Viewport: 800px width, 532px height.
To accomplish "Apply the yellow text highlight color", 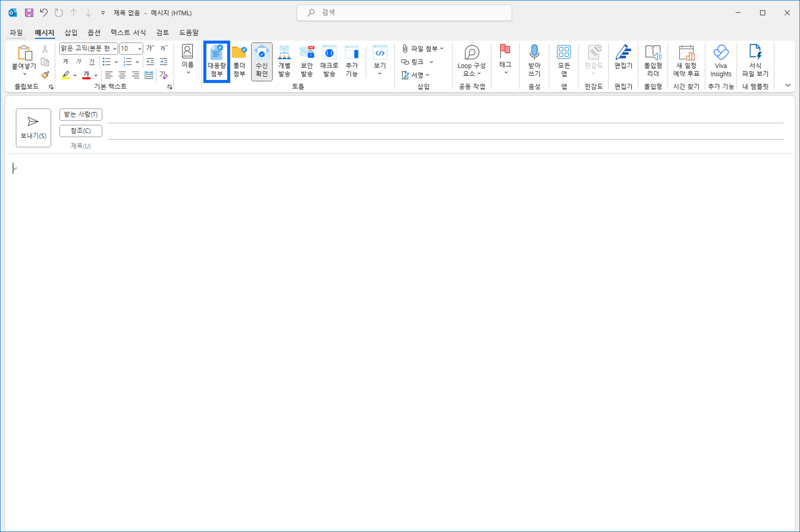I will [x=66, y=75].
